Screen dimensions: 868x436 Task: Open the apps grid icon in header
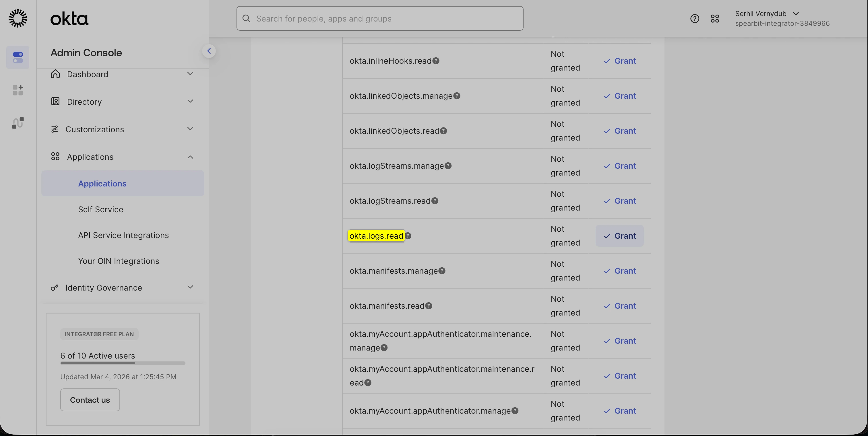(x=715, y=19)
